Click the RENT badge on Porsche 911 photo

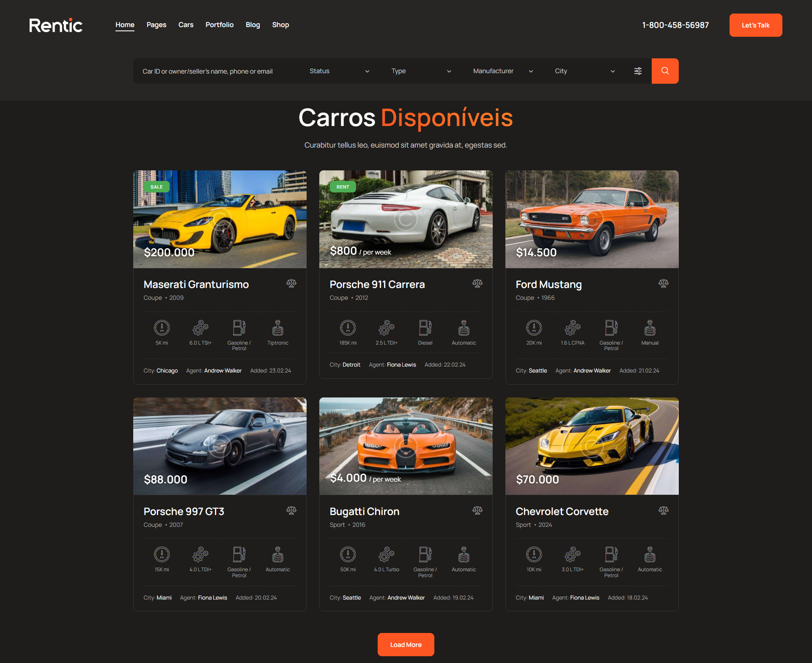pos(343,187)
